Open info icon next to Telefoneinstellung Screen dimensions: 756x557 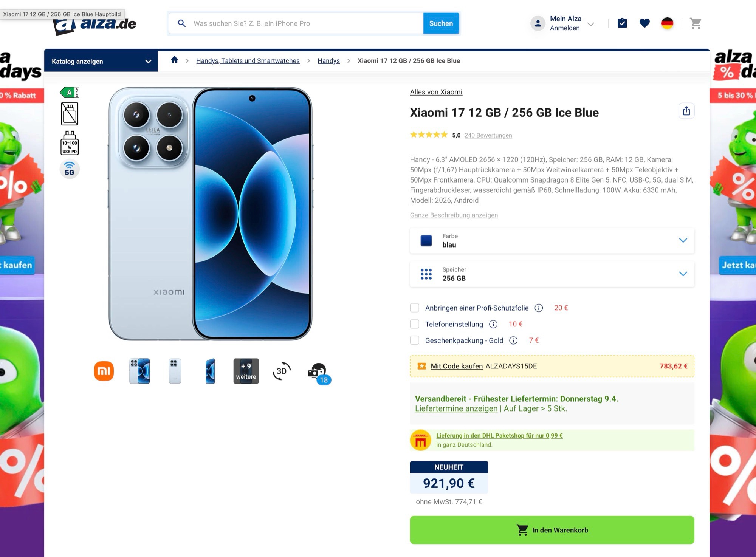[493, 324]
